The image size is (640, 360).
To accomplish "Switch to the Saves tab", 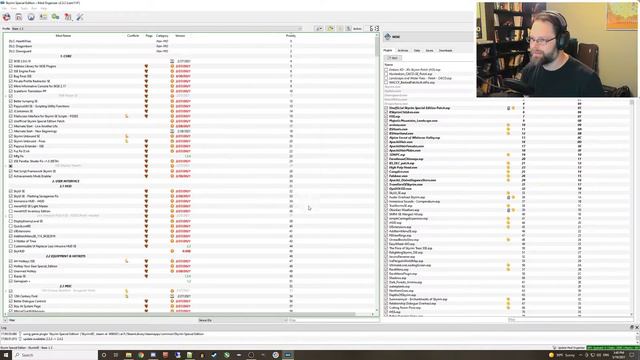I will pyautogui.click(x=429, y=50).
